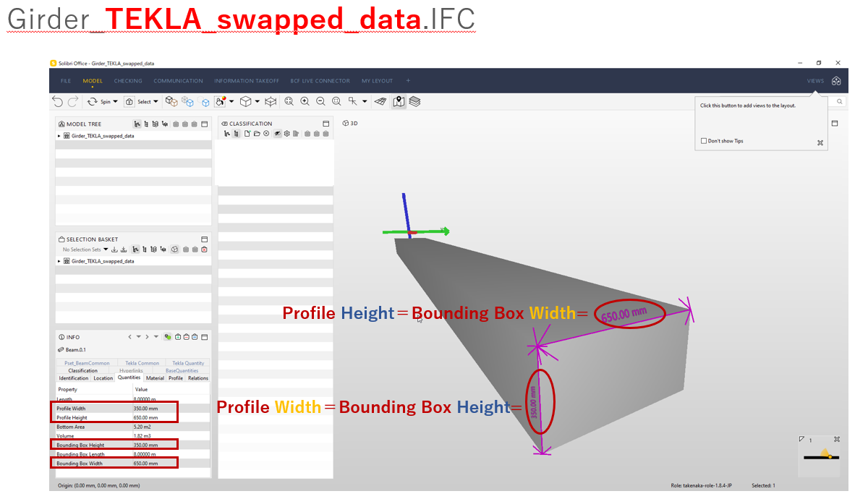Toggle the floor grid icon

click(380, 102)
